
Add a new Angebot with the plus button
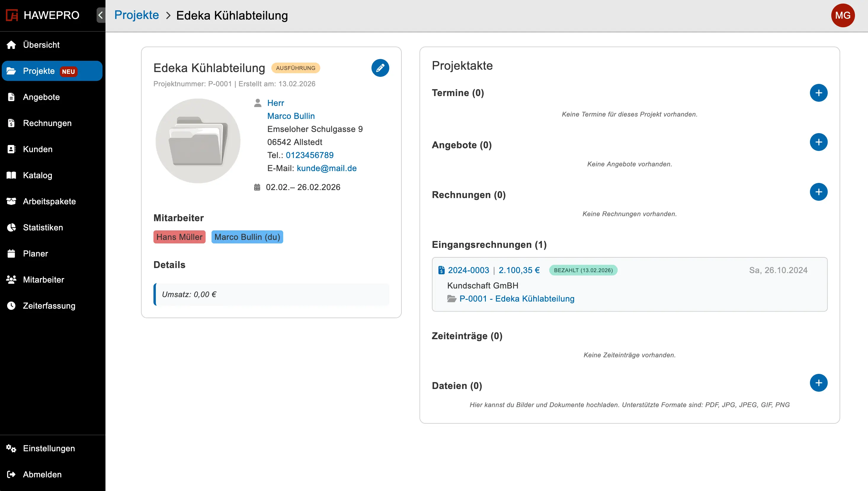pos(819,142)
